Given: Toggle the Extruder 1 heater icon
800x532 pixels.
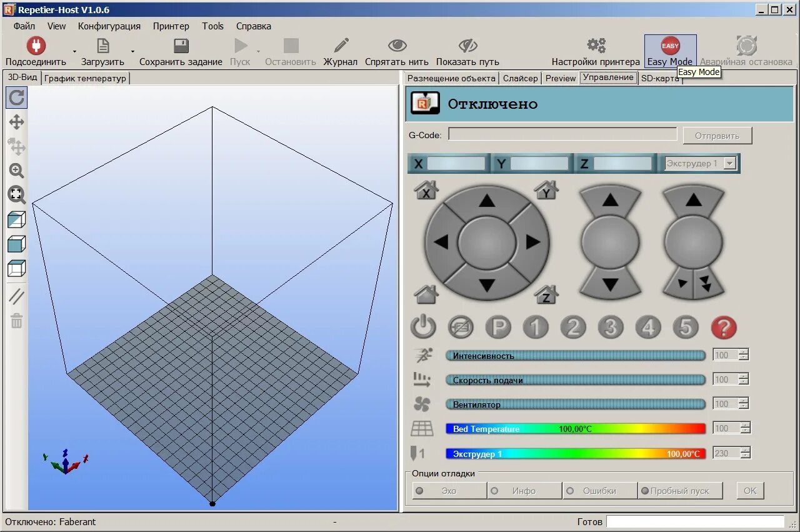Looking at the screenshot, I should [418, 453].
